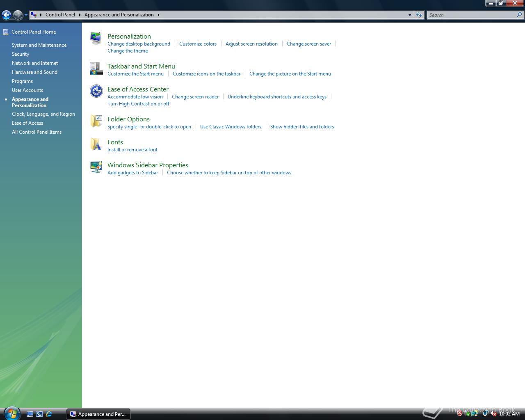Viewport: 525px width, 420px height.
Task: Click Install or remove a font
Action: (132, 150)
